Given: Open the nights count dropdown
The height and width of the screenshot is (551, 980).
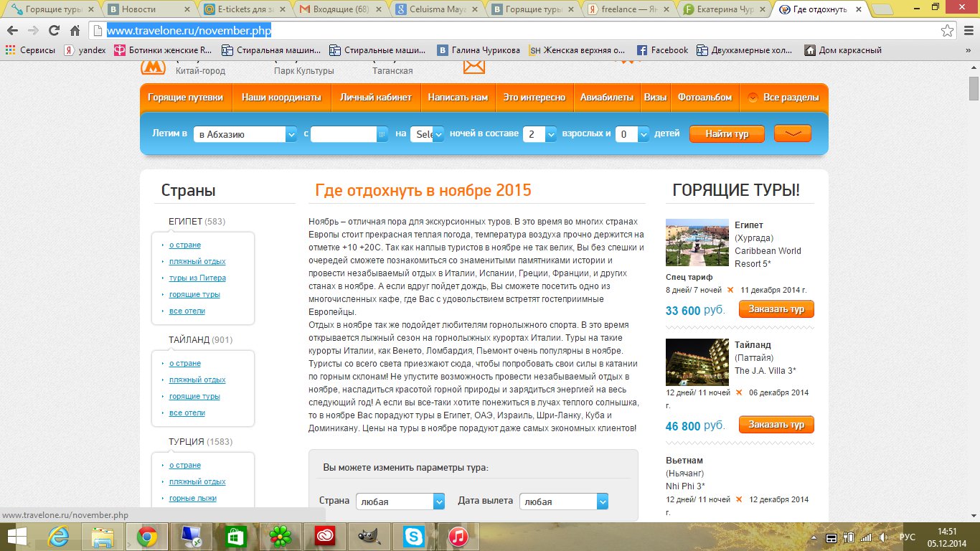Looking at the screenshot, I should 427,134.
